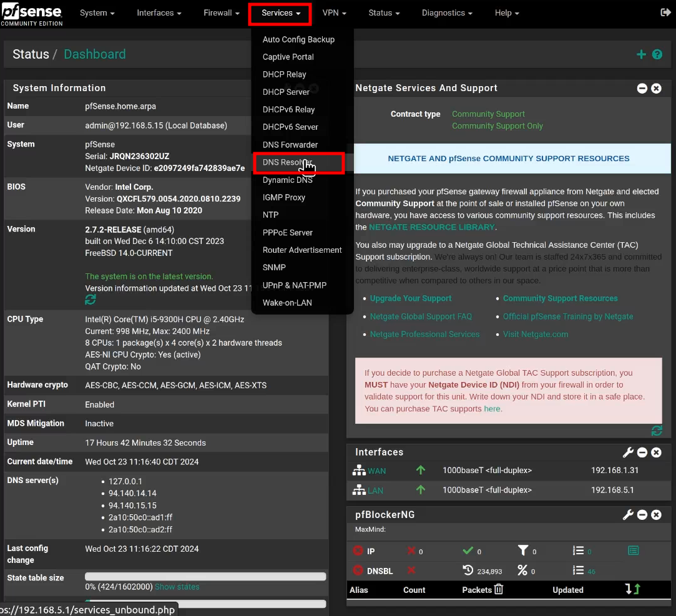Click Upgrade Your Support link
676x616 pixels.
click(411, 298)
